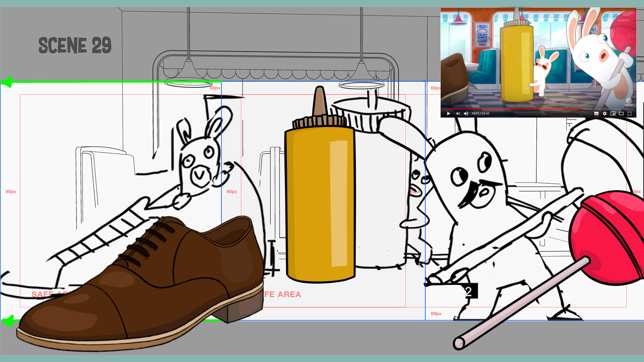Viewport: 644px width, 362px height.
Task: Open the video settings gear
Action: pos(605,114)
